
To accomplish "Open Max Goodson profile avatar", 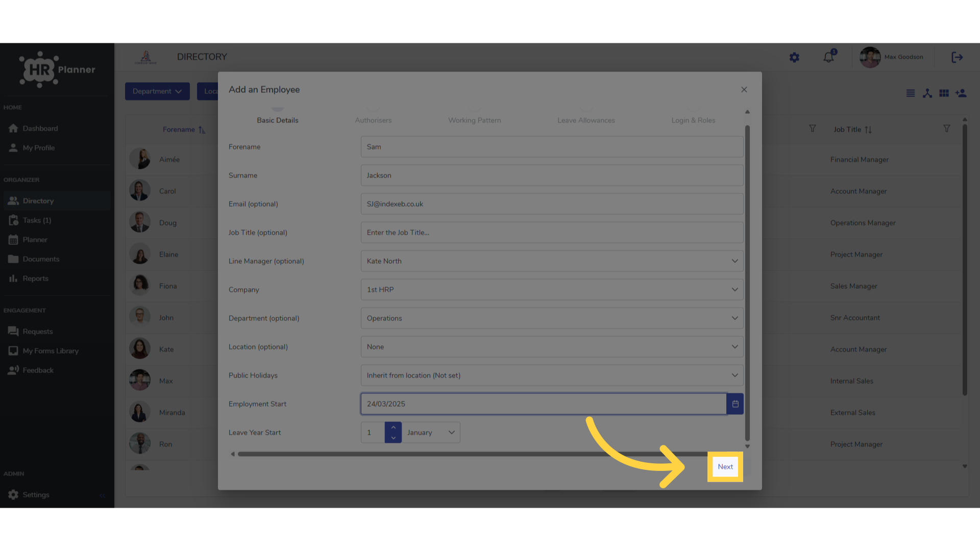I will (x=870, y=57).
